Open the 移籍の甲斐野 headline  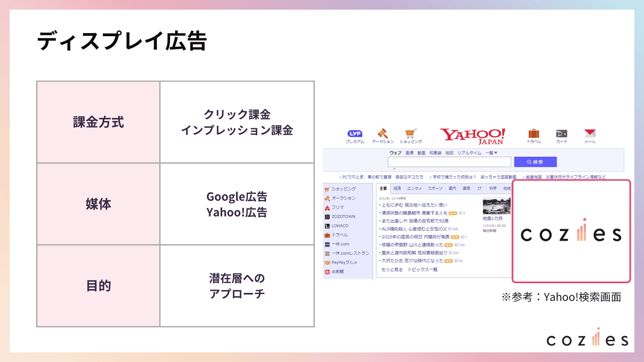click(412, 245)
